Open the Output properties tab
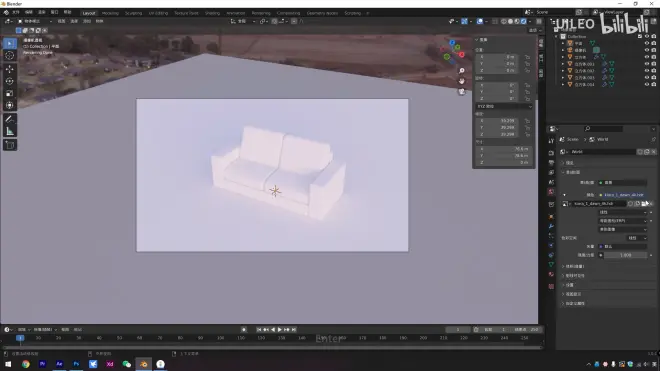Viewport: 660px width, 371px height. (x=551, y=162)
